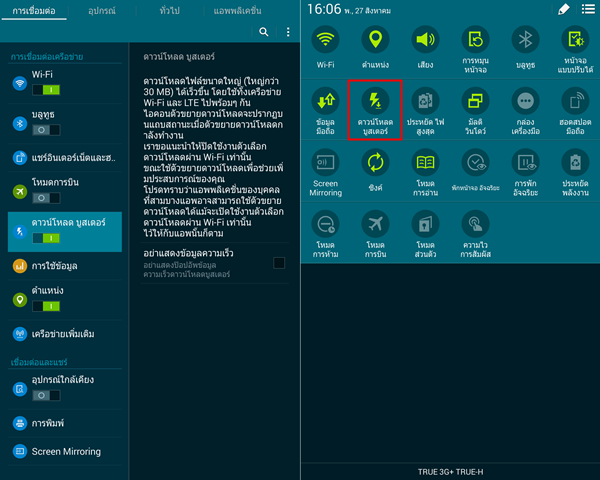Screen dimensions: 600x480
Task: Collapse the quick panel using top-right grid icon
Action: pyautogui.click(x=586, y=9)
